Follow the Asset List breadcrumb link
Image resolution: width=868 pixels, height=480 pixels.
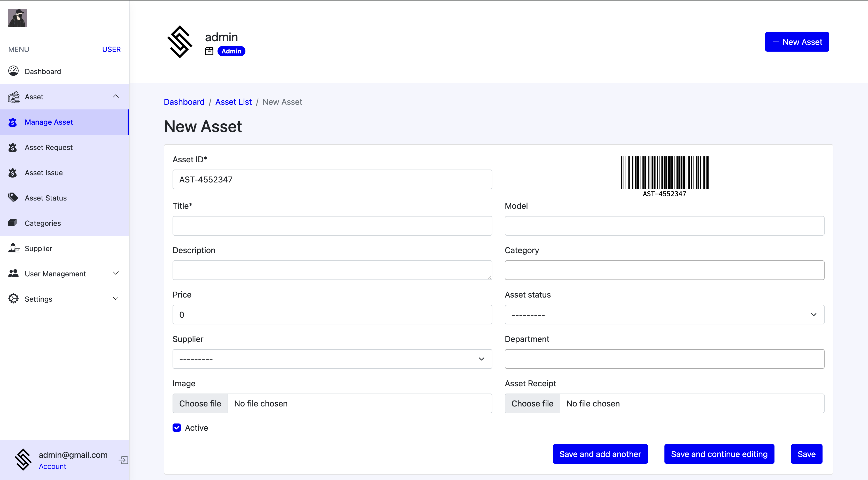click(x=233, y=102)
